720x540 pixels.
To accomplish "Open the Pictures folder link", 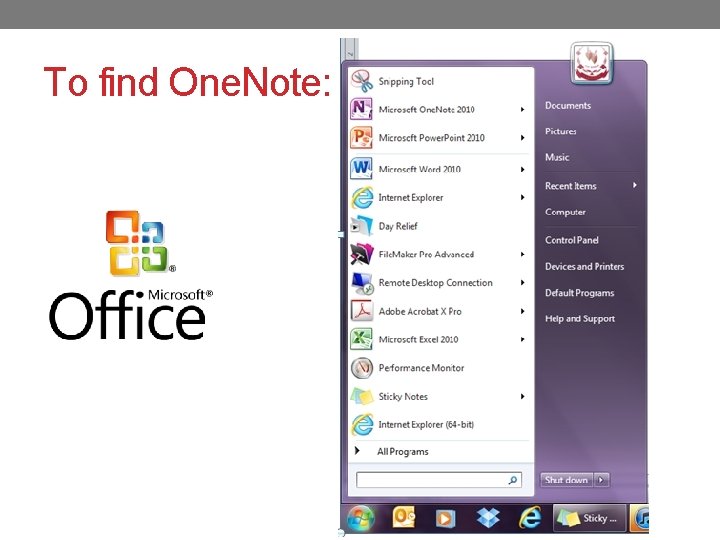I will (561, 131).
